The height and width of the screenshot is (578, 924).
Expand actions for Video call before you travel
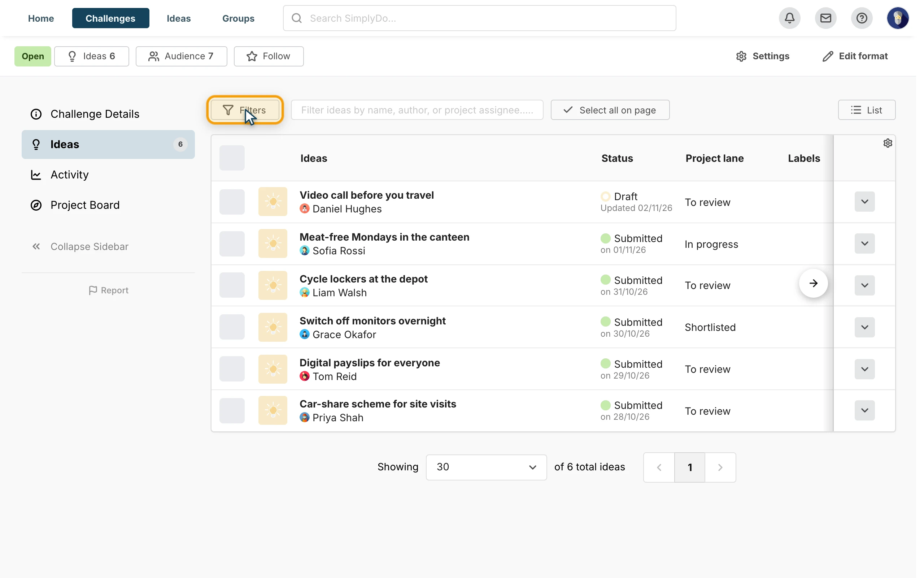[x=864, y=202]
